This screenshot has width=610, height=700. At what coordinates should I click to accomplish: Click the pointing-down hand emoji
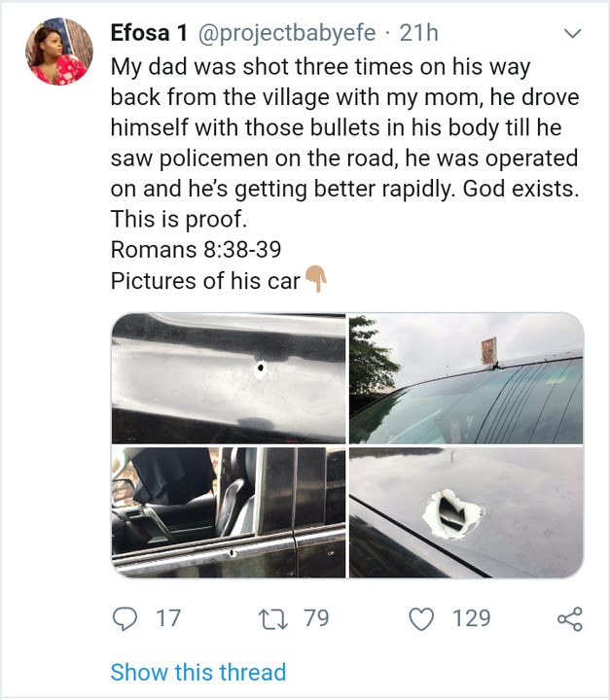pos(315,281)
